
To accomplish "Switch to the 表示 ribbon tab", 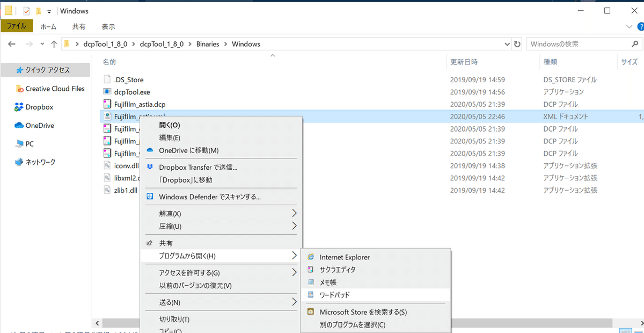I will click(108, 26).
